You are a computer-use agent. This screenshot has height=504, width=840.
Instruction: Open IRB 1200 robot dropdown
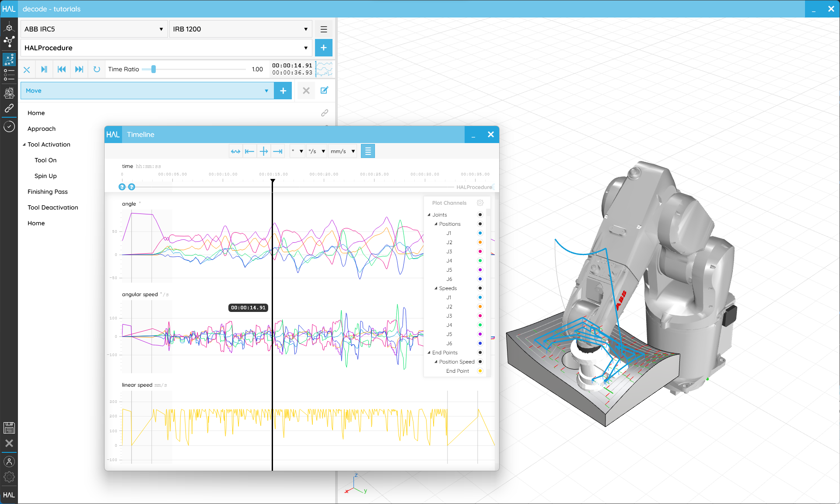pos(241,29)
